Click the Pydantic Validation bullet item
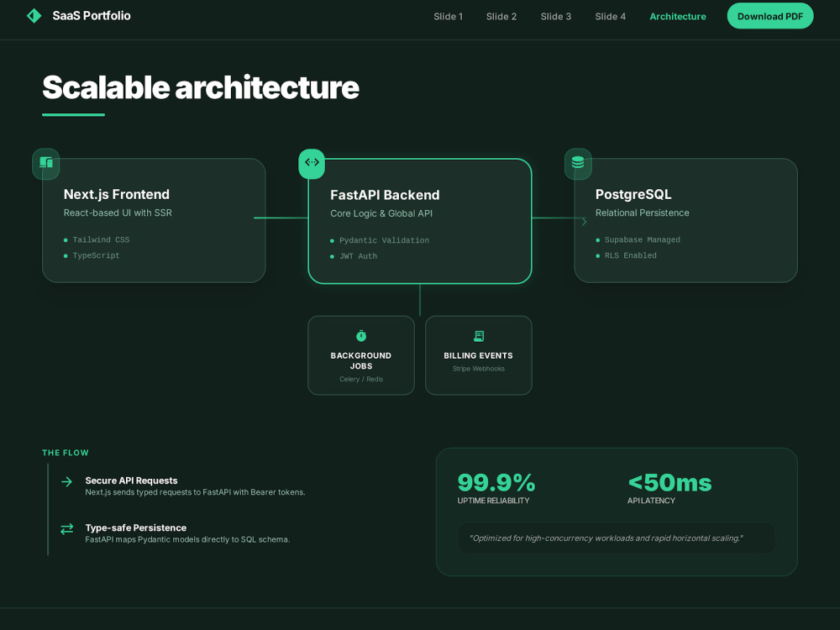840x630 pixels. [x=380, y=240]
